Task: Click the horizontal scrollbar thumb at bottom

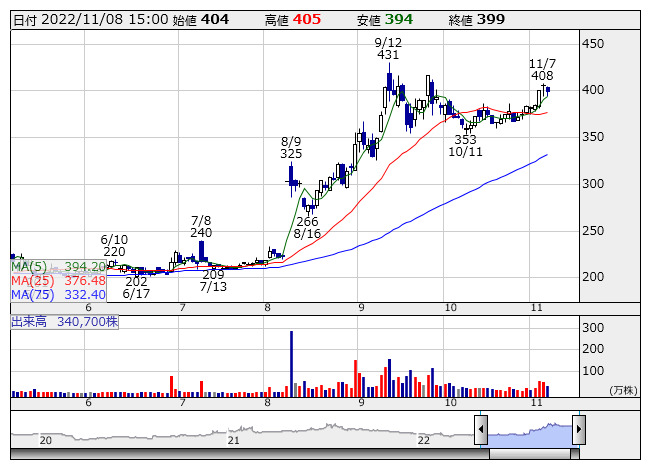Action: 530,454
